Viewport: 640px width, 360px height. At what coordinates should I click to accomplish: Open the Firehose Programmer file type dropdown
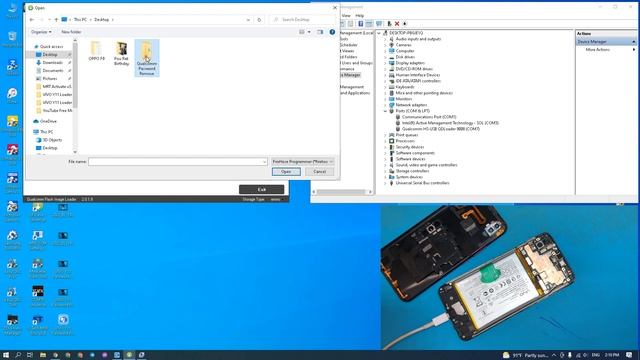point(302,162)
